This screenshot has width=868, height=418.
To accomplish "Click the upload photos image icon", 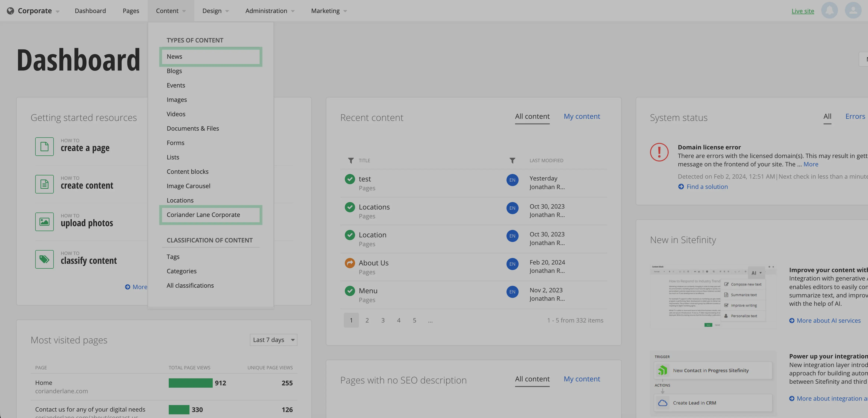I will click(x=44, y=222).
